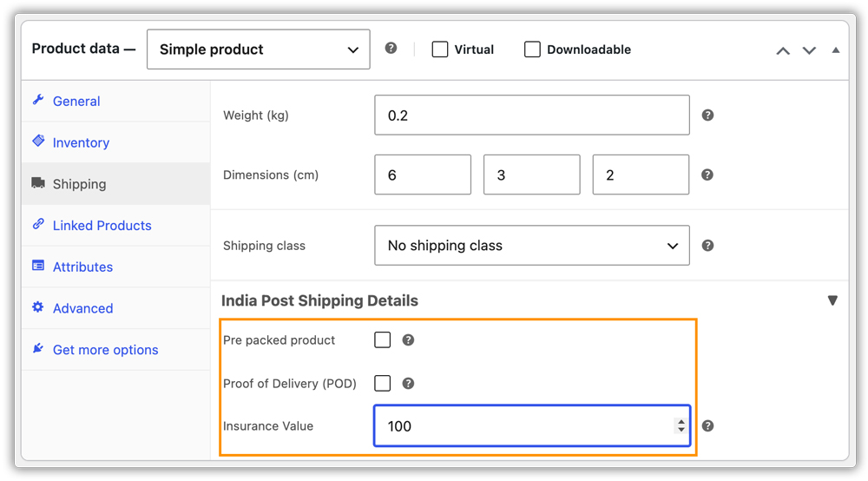Screen dimensions: 868x481
Task: Toggle the Virtual checkbox
Action: [440, 49]
